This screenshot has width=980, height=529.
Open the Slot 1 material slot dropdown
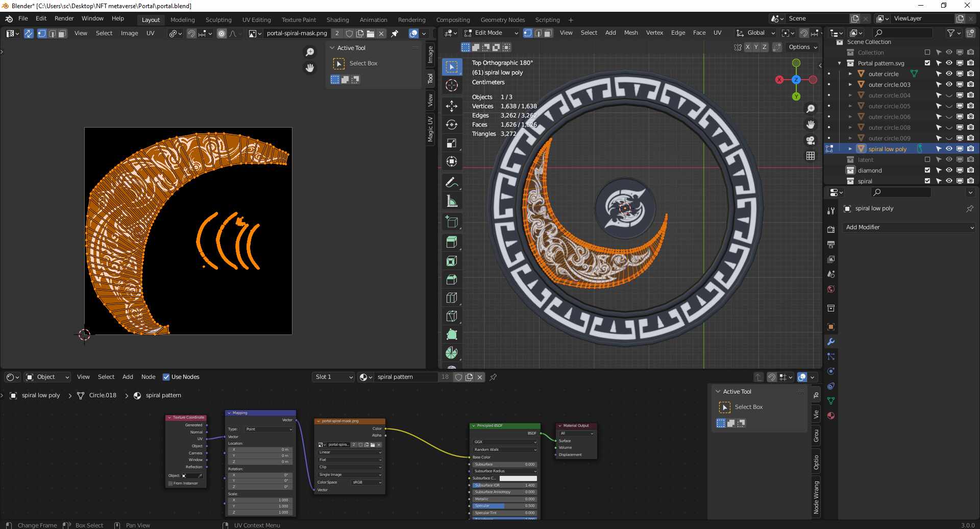tap(334, 377)
